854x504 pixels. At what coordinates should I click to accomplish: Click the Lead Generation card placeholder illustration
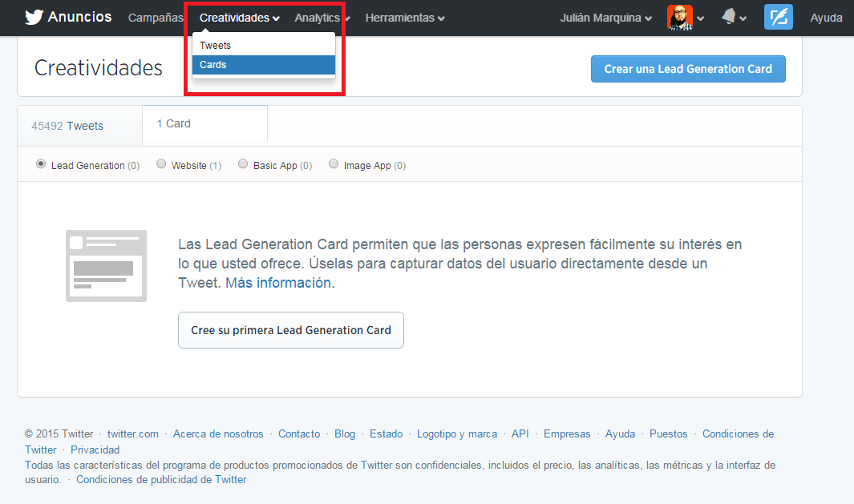click(x=106, y=265)
